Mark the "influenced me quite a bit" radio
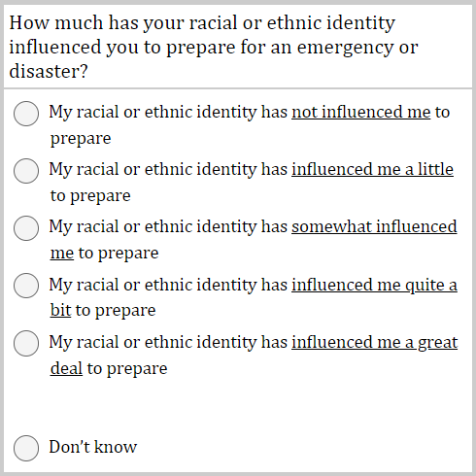 [26, 286]
